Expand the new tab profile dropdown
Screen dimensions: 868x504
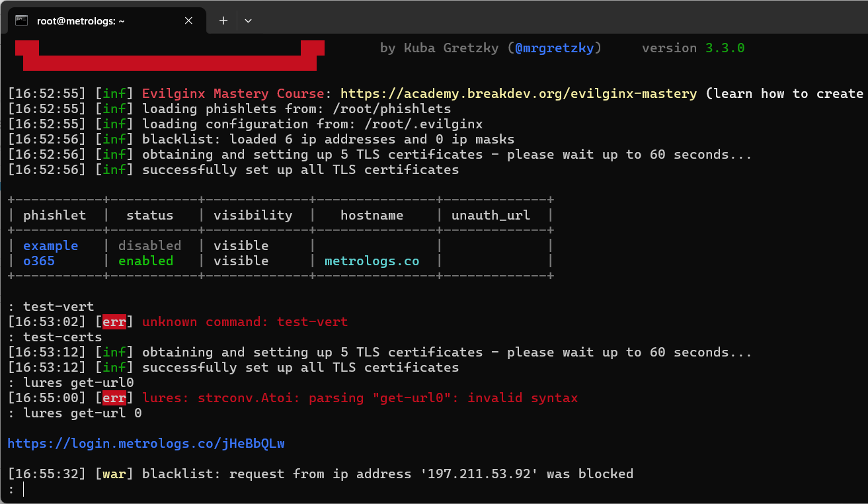pos(248,21)
